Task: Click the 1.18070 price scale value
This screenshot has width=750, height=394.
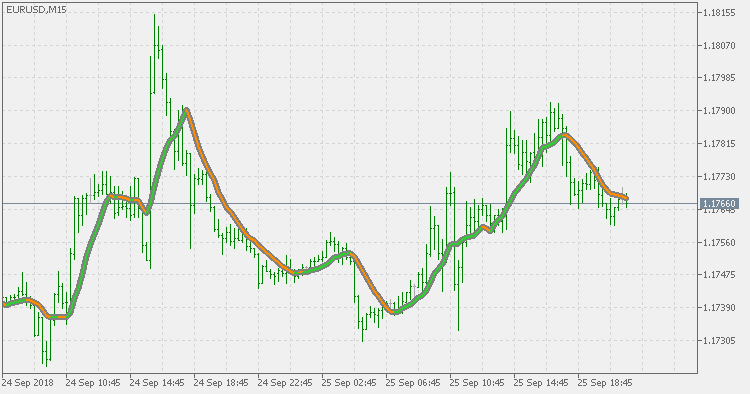Action: (719, 46)
